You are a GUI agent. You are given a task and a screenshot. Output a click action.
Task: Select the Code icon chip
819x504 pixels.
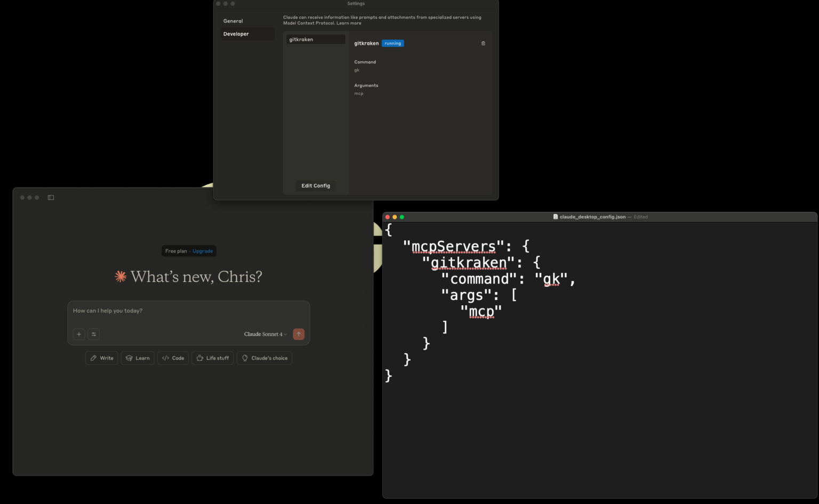click(165, 357)
